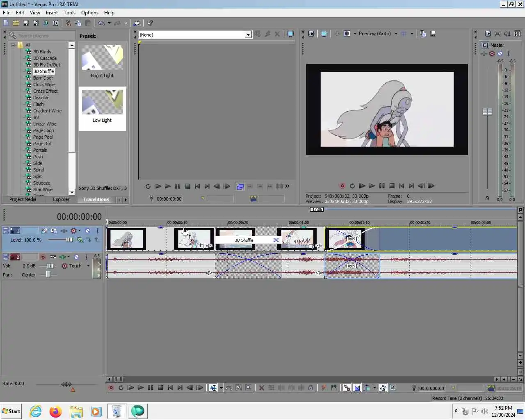Screen dimensions: 525x420
Task: Toggle Enable Snapping in timeline toolbar
Action: pyautogui.click(x=347, y=388)
